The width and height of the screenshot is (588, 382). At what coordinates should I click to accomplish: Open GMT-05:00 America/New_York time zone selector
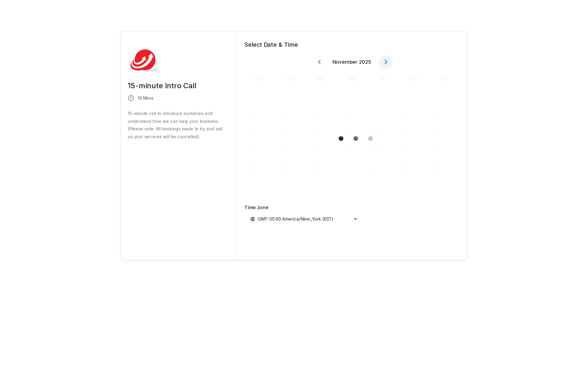pyautogui.click(x=304, y=219)
